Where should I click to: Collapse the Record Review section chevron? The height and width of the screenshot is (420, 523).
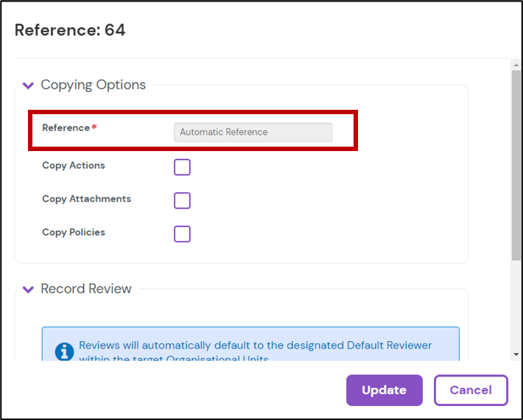tap(28, 289)
